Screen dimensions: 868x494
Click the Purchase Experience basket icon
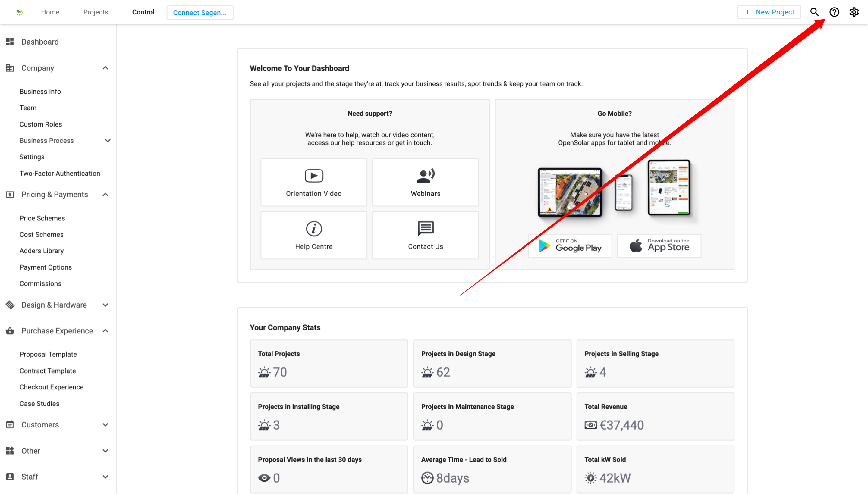click(10, 331)
